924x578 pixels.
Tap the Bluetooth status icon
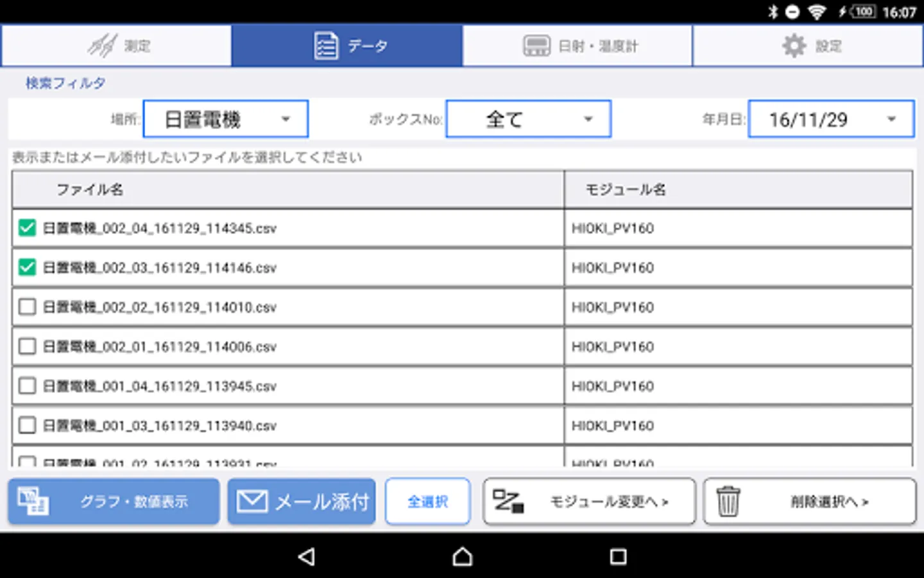tap(773, 12)
